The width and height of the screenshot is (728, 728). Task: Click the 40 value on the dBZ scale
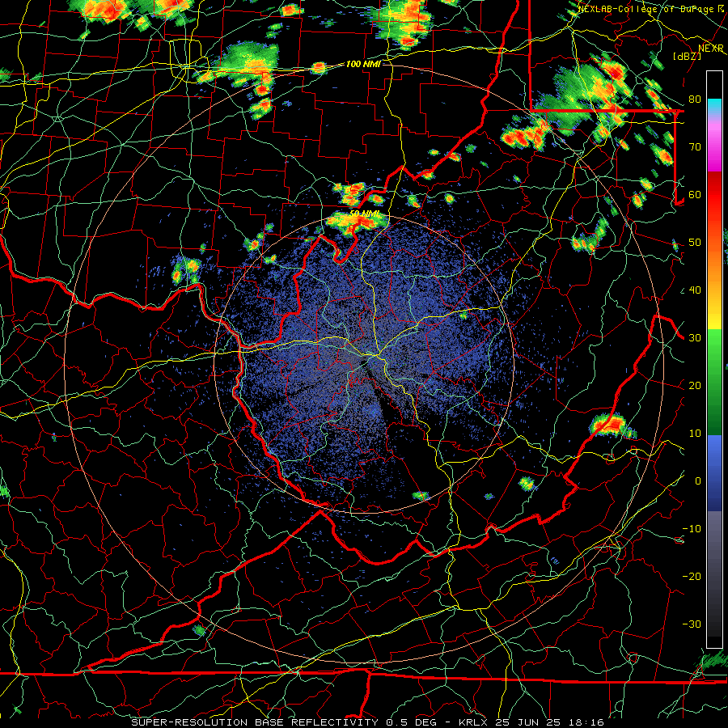click(x=695, y=290)
